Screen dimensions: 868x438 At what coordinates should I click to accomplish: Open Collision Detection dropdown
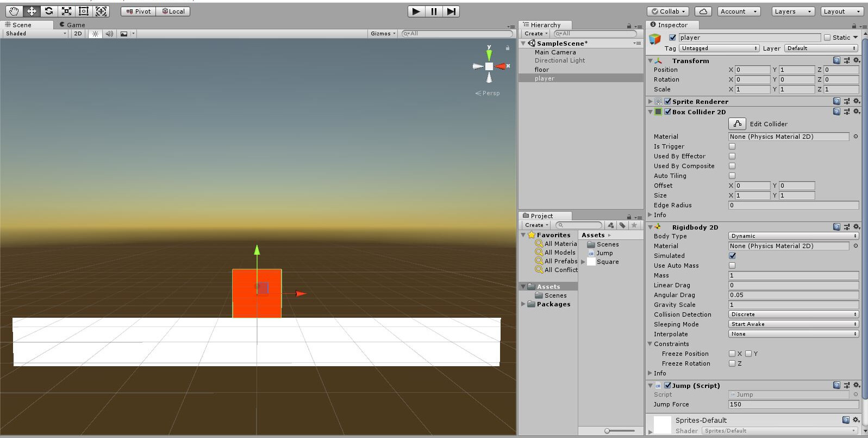point(794,314)
